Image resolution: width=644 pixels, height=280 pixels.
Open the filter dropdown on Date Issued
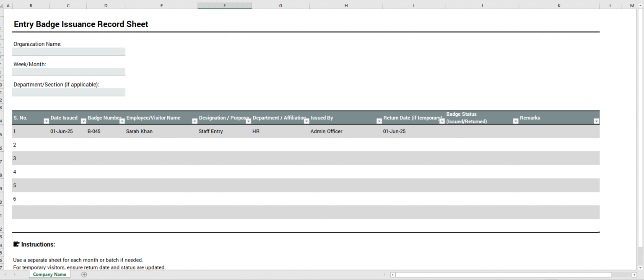(83, 121)
